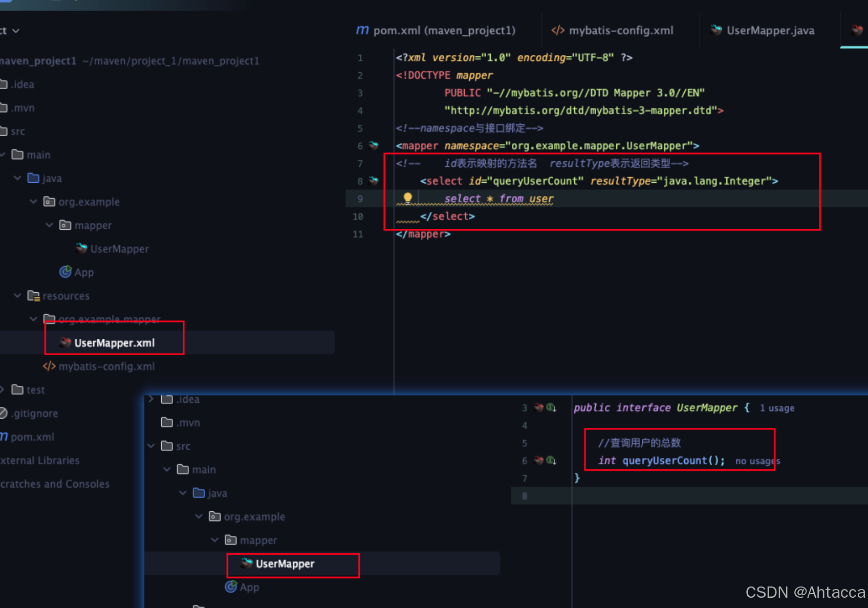
Task: Click the '1 usage' hint beside UserMapper
Action: click(777, 408)
